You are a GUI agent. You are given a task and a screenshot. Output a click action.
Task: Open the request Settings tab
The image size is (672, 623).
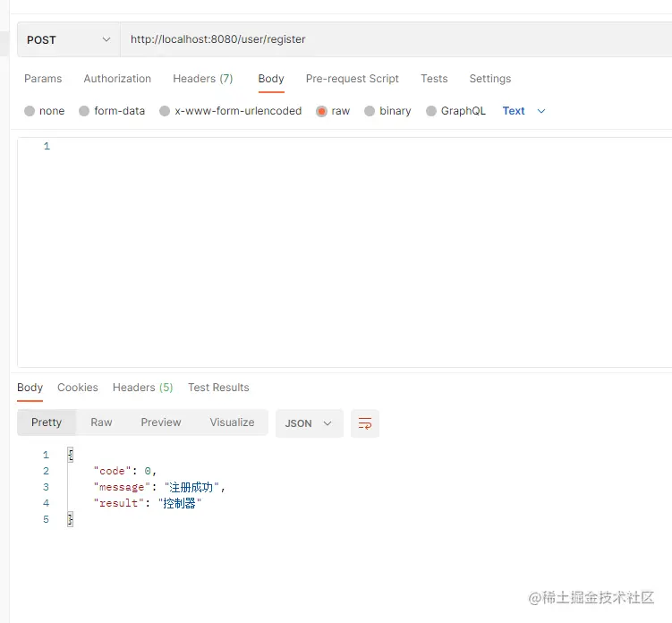(490, 79)
